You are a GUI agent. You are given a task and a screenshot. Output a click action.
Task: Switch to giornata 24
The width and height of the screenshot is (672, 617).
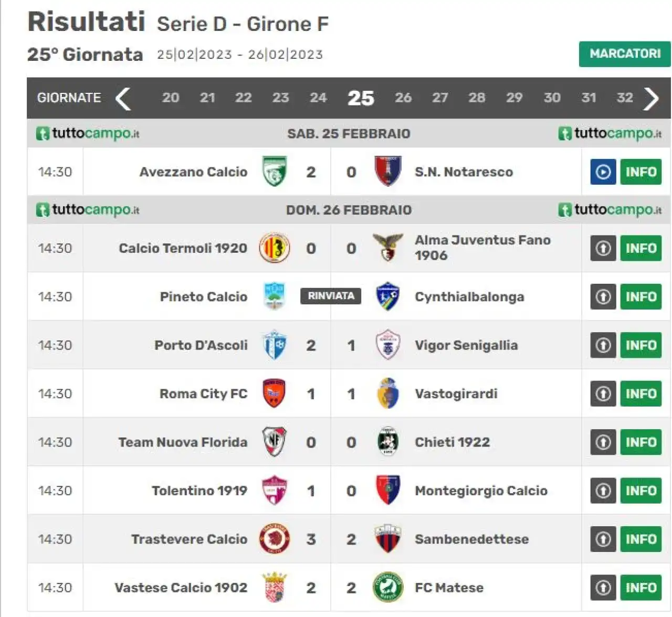(318, 98)
